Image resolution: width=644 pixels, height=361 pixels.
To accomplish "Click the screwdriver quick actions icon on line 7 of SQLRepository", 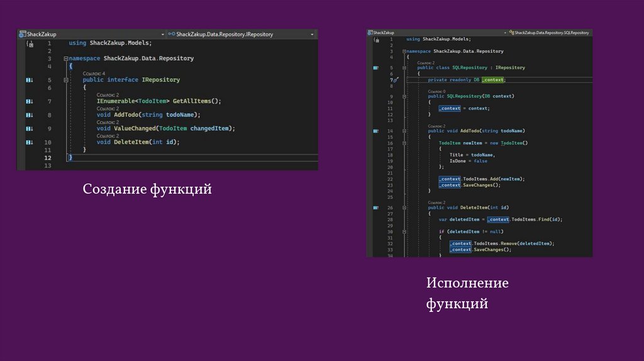I will coord(396,80).
